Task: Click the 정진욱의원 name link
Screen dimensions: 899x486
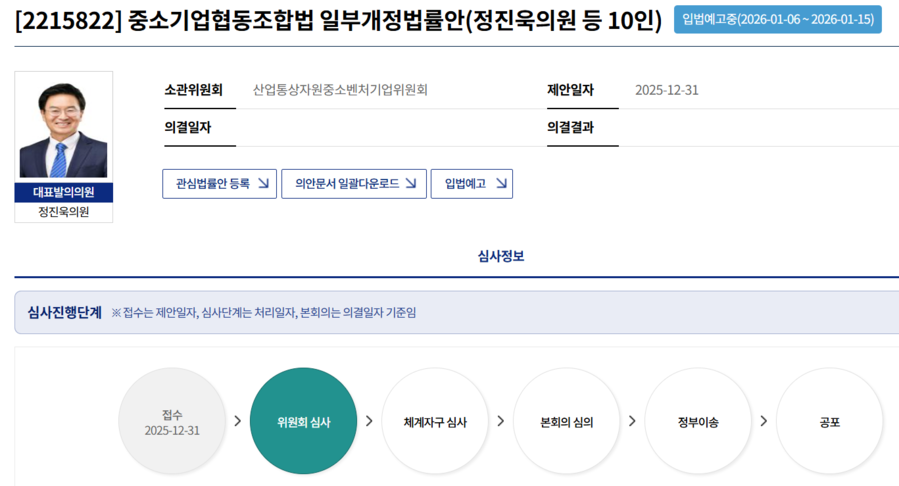Action: [x=63, y=212]
